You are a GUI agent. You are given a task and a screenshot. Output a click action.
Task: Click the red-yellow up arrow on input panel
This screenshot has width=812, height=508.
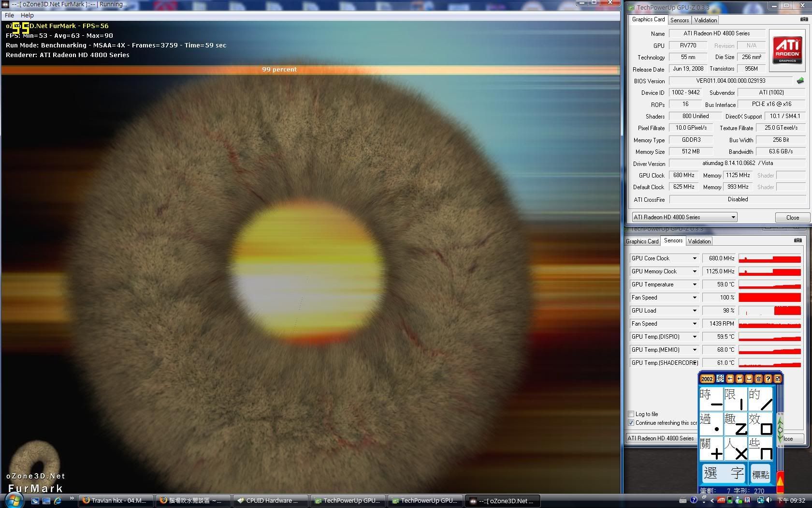[780, 481]
